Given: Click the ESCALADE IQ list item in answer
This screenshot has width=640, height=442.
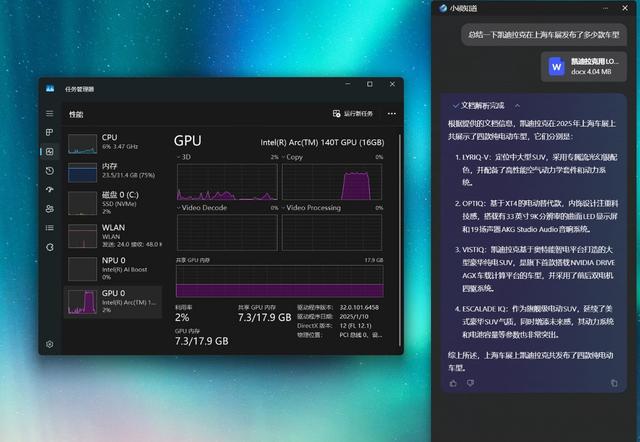Looking at the screenshot, I should [x=535, y=322].
